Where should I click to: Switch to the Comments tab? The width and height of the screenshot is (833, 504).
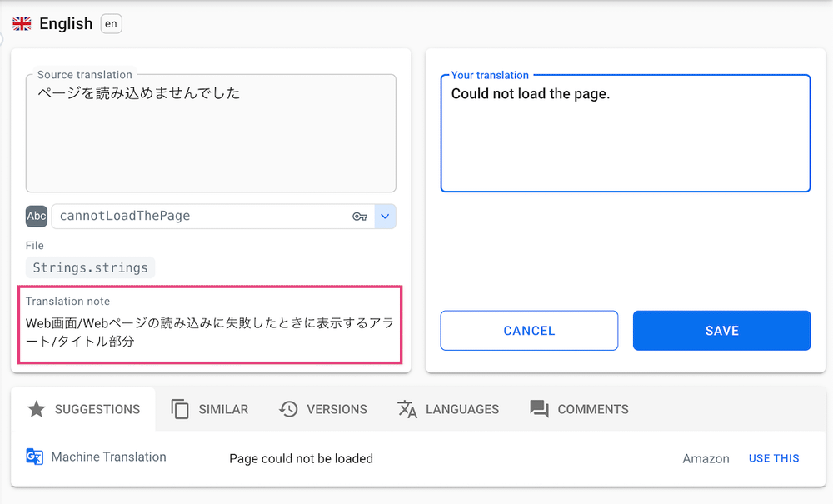578,409
